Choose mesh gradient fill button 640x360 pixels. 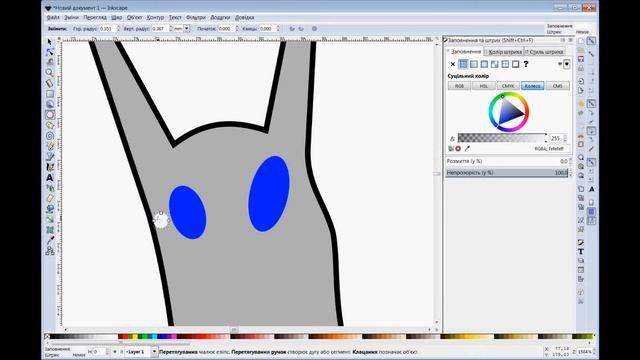(x=495, y=64)
